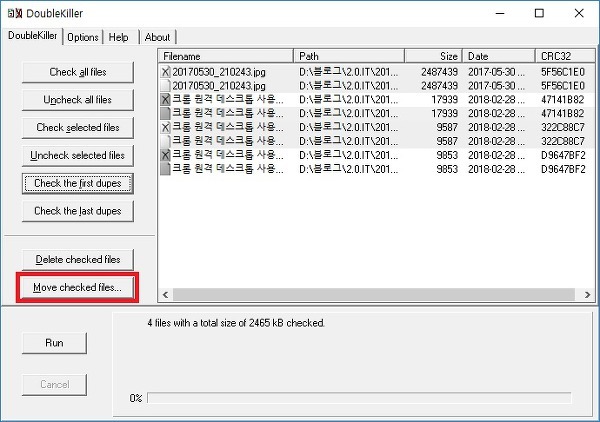
Task: Open the Help tab
Action: [118, 37]
